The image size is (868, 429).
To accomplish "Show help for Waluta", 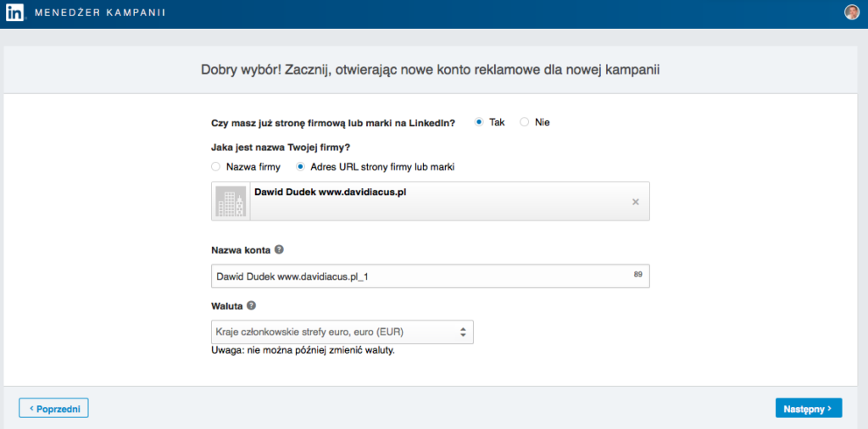I will point(252,305).
